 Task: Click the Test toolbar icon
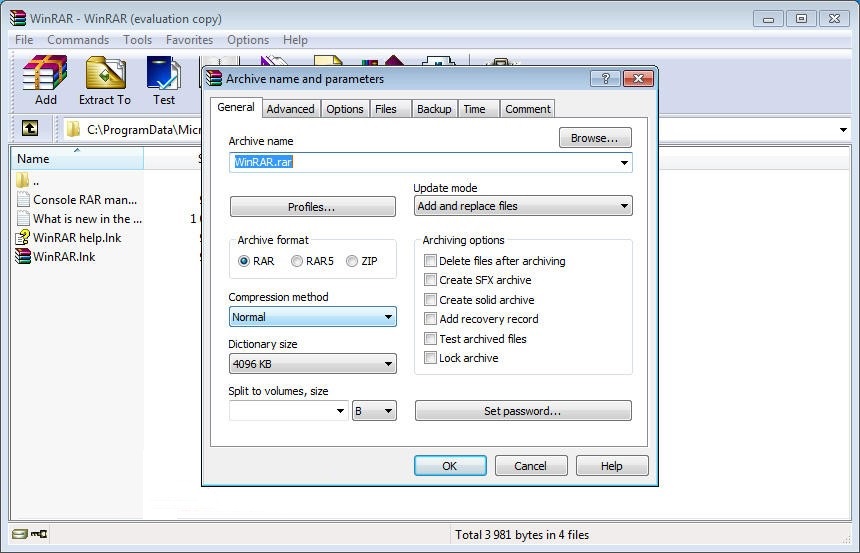[x=163, y=72]
